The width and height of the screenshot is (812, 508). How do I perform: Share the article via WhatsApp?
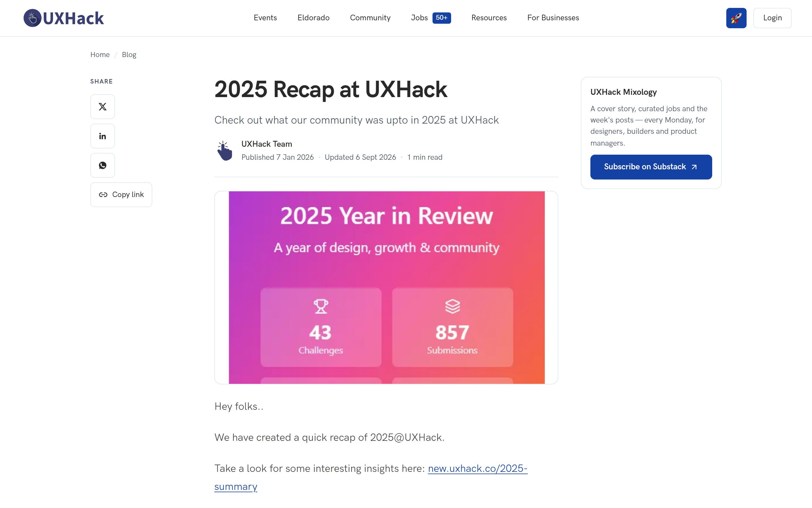point(103,165)
